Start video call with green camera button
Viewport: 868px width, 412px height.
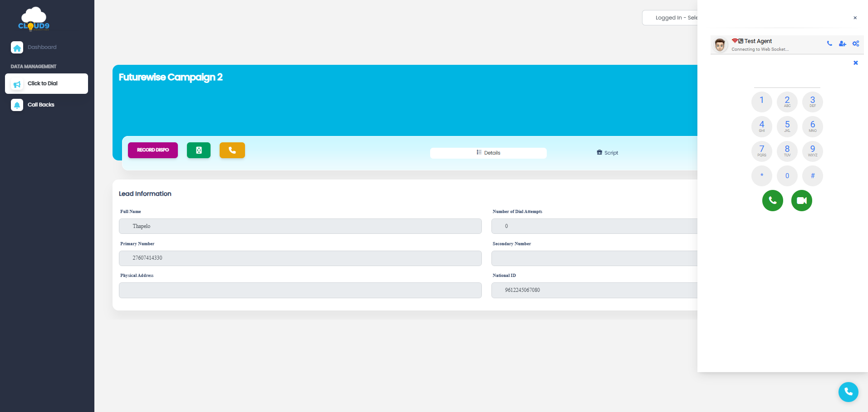click(802, 200)
